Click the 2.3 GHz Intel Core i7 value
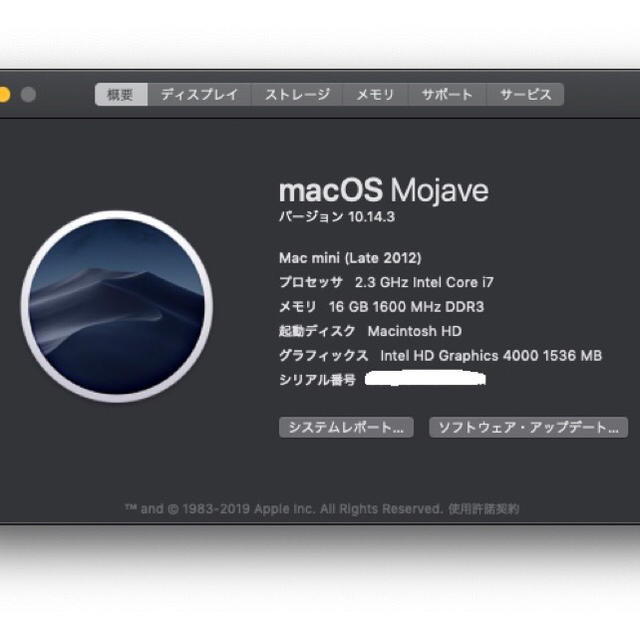The height and width of the screenshot is (640, 640). (x=424, y=282)
